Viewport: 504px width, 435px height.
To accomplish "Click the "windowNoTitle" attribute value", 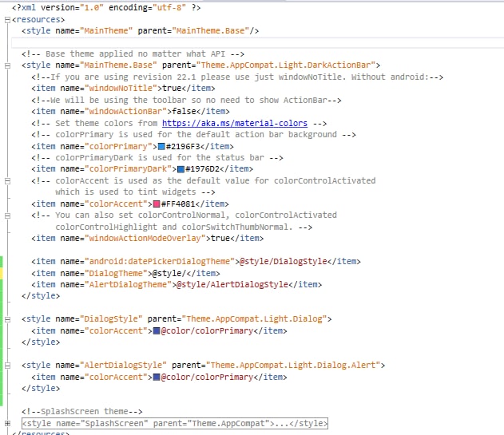I will coord(121,89).
